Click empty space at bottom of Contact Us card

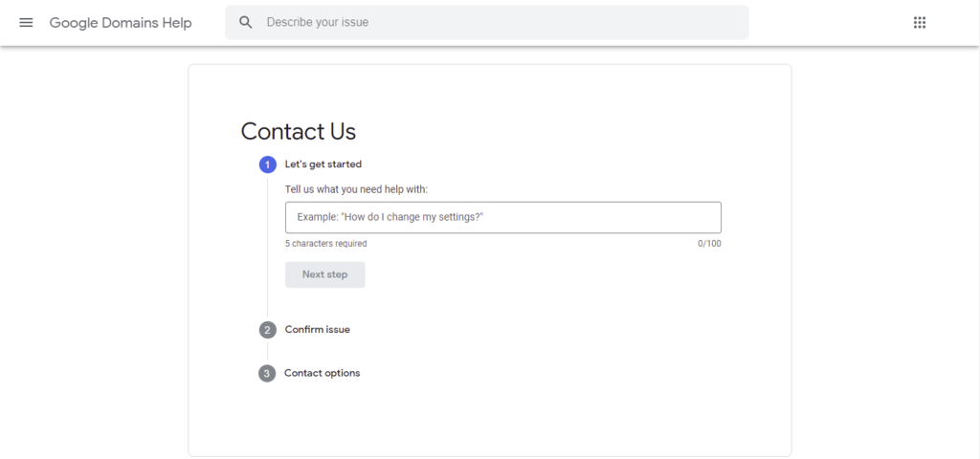490,421
